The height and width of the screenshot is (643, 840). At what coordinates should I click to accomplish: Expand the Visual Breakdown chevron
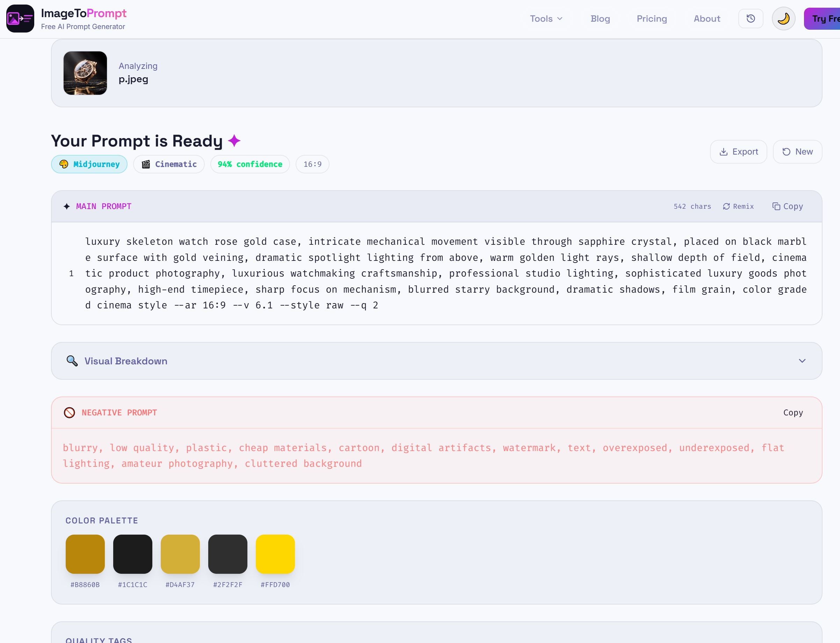[x=802, y=361]
